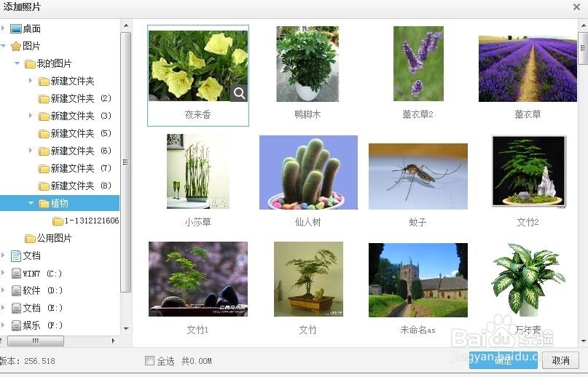Click folder icon of 新建文件夹 (2)
The height and width of the screenshot is (377, 588).
pos(44,98)
